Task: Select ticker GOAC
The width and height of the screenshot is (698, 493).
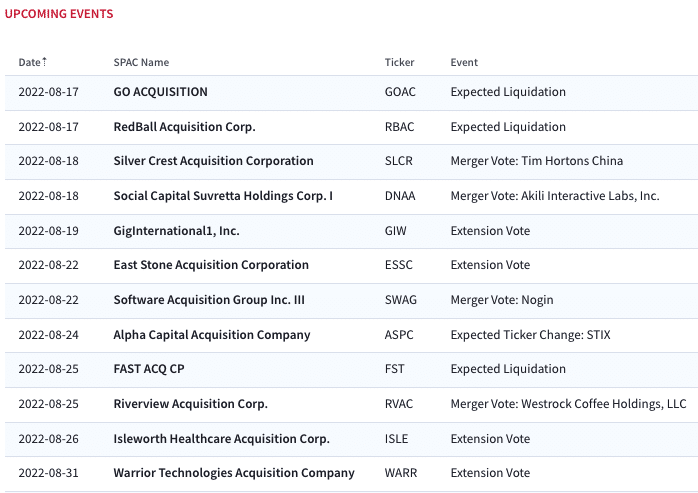Action: [400, 92]
